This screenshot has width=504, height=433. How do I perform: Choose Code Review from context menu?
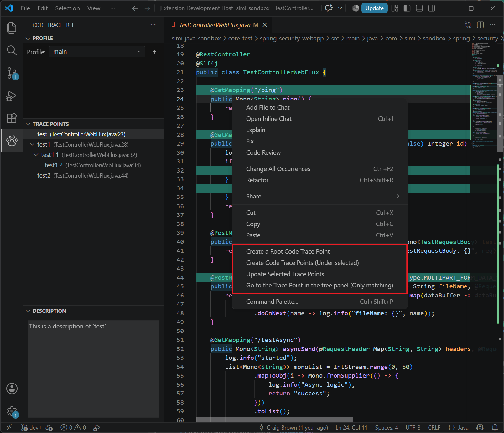(320, 152)
